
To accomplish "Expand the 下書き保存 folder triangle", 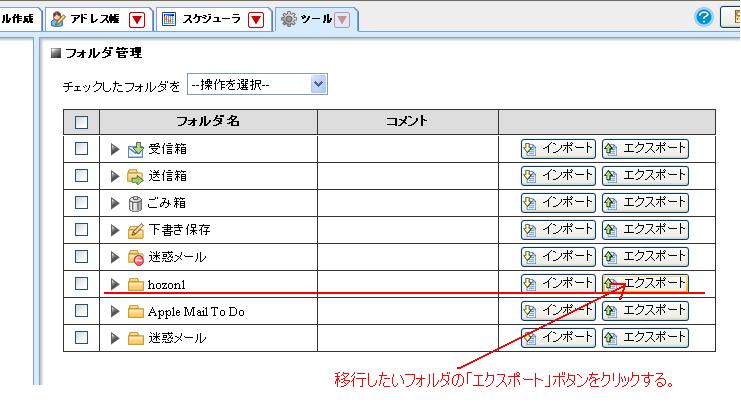I will click(114, 230).
